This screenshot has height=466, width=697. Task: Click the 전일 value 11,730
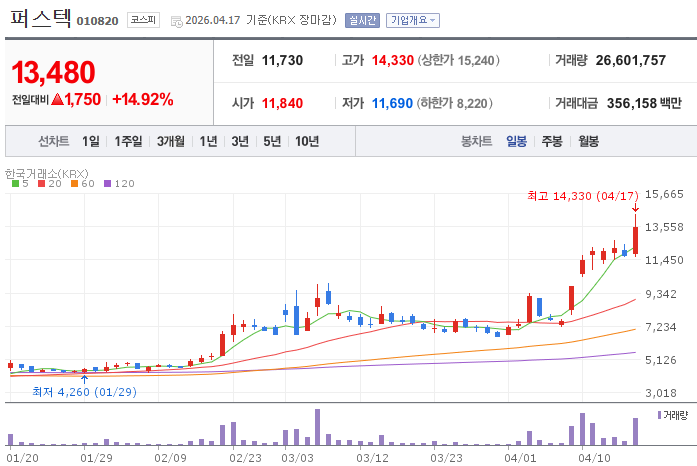click(282, 60)
